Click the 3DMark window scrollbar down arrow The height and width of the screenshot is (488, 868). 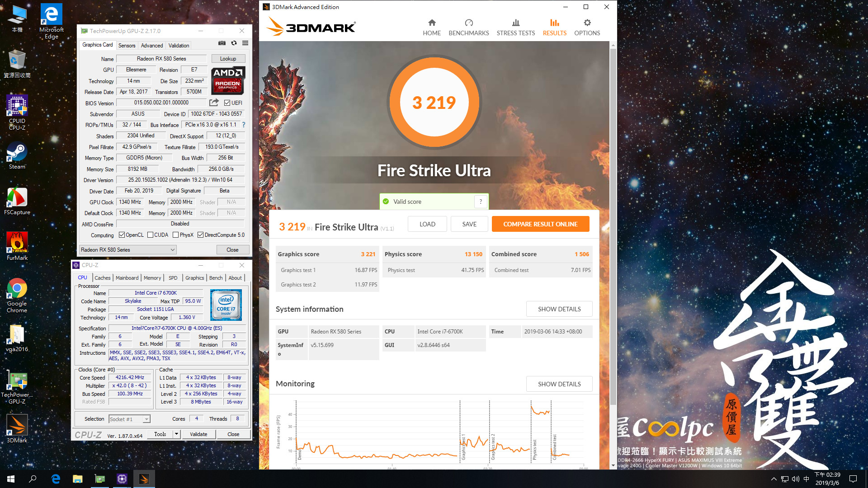pyautogui.click(x=613, y=465)
